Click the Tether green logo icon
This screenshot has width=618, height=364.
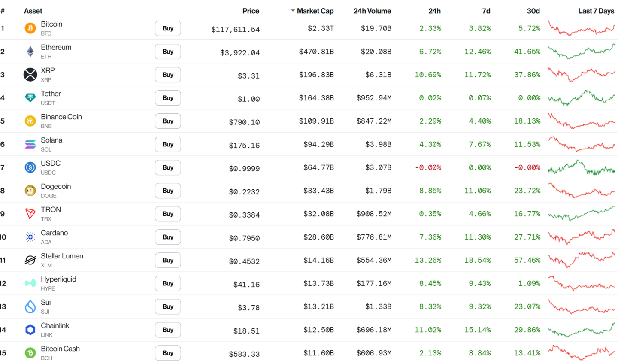click(x=30, y=98)
